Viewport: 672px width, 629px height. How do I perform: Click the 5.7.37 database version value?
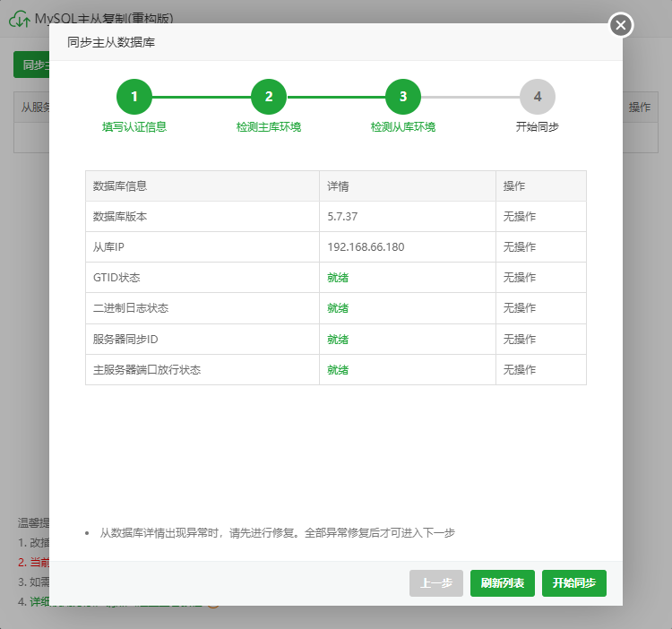pyautogui.click(x=343, y=217)
